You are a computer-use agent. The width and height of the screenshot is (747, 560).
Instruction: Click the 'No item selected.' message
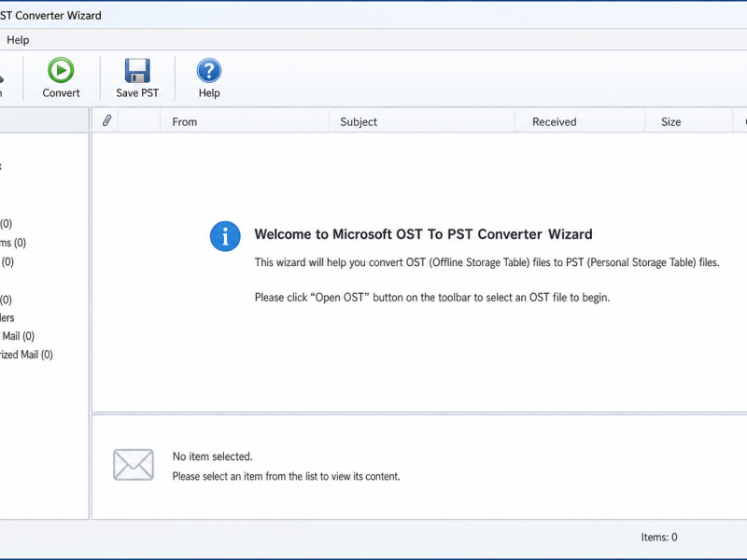(x=213, y=456)
